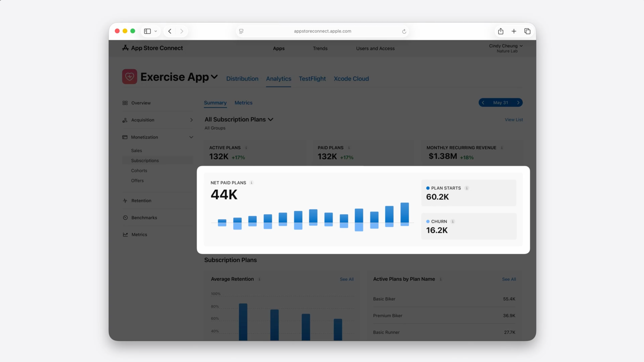Go to the previous date before May 31
This screenshot has height=362, width=644.
click(x=483, y=103)
